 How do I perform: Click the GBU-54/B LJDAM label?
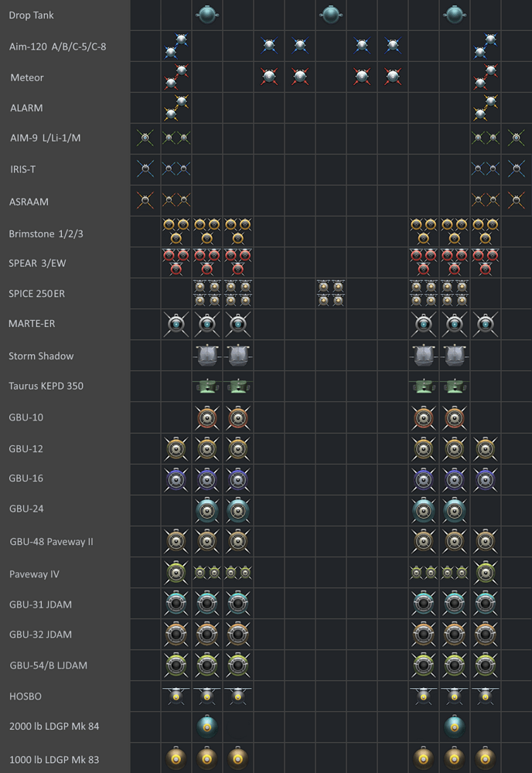tap(48, 665)
